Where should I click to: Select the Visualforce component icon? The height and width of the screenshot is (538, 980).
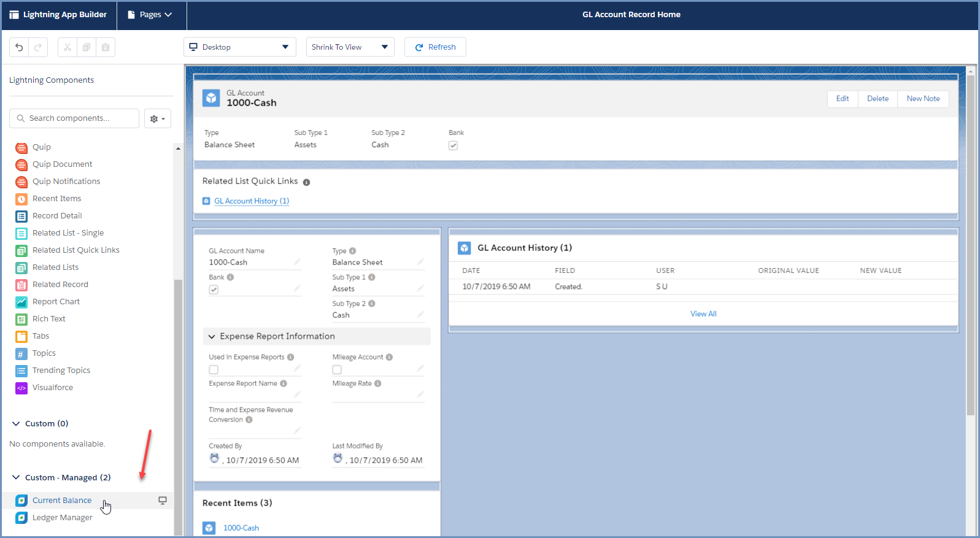point(21,388)
